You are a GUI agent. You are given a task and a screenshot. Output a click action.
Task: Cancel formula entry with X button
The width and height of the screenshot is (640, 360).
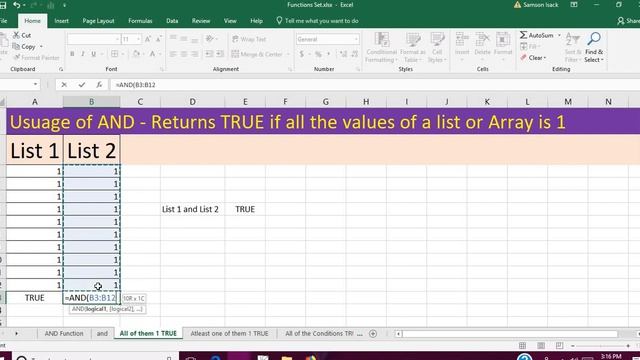(x=64, y=84)
